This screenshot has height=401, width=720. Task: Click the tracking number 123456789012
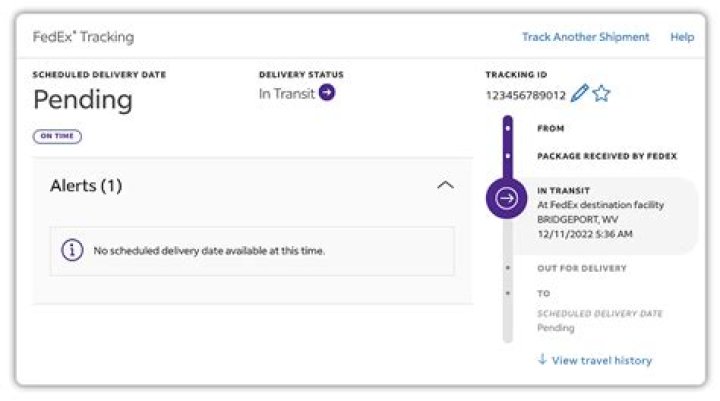point(526,95)
